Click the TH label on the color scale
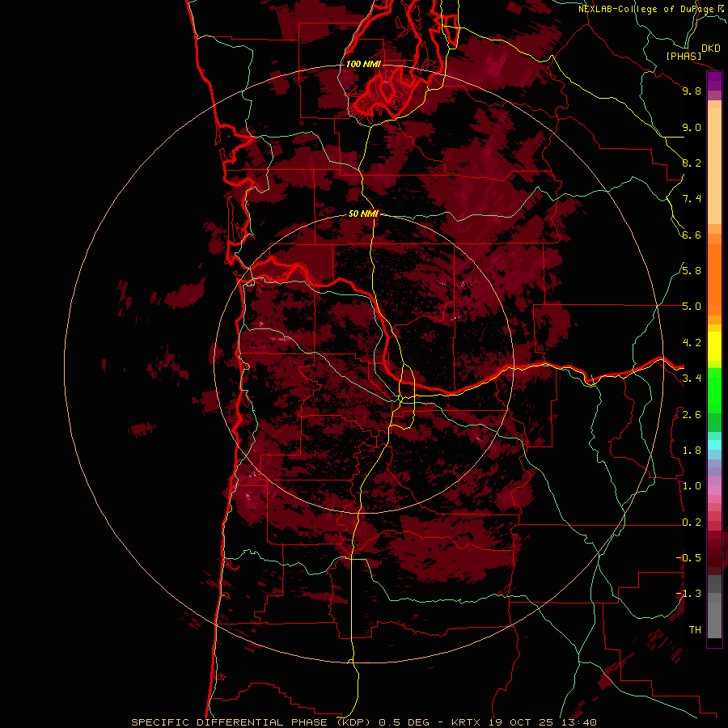The image size is (728, 728). pos(695,630)
